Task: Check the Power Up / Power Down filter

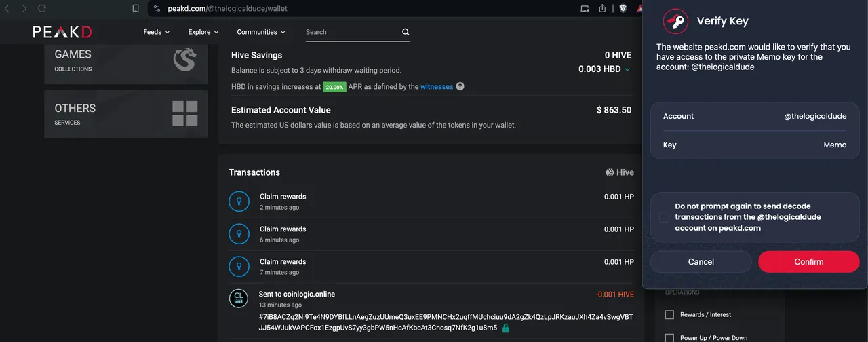Action: coord(669,337)
